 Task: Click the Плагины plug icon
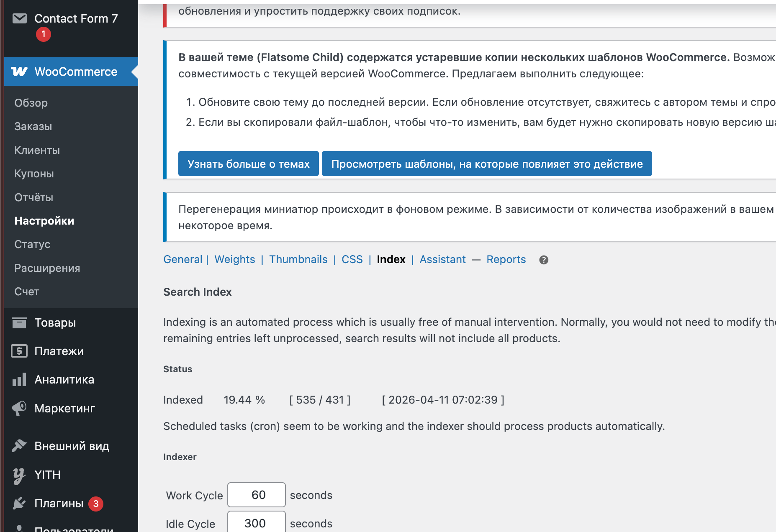19,503
